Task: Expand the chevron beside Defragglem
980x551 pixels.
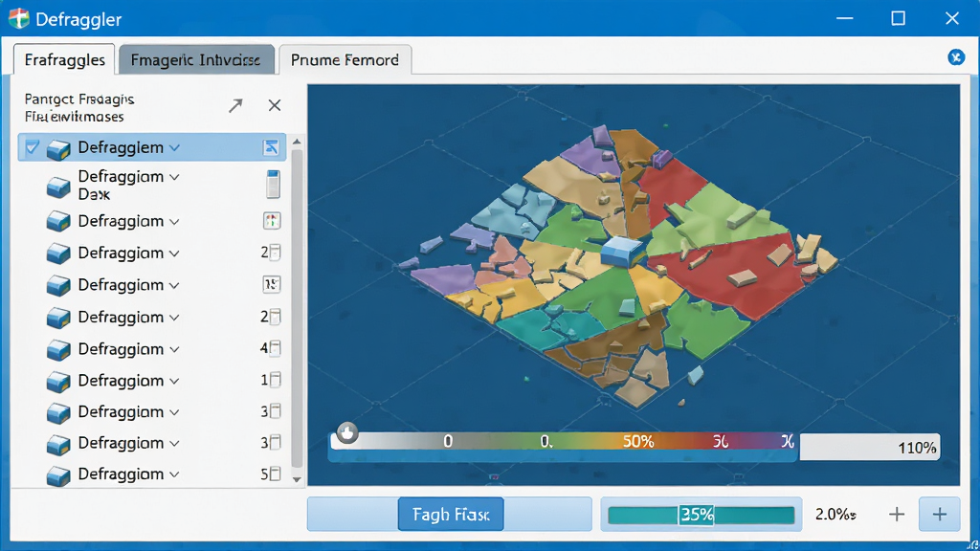Action: (174, 148)
